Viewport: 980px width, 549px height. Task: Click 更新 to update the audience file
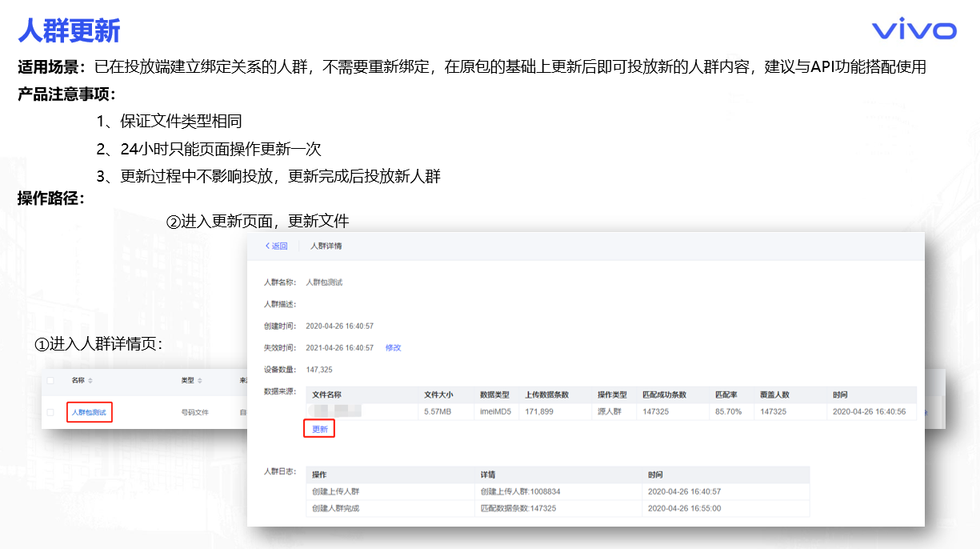319,429
